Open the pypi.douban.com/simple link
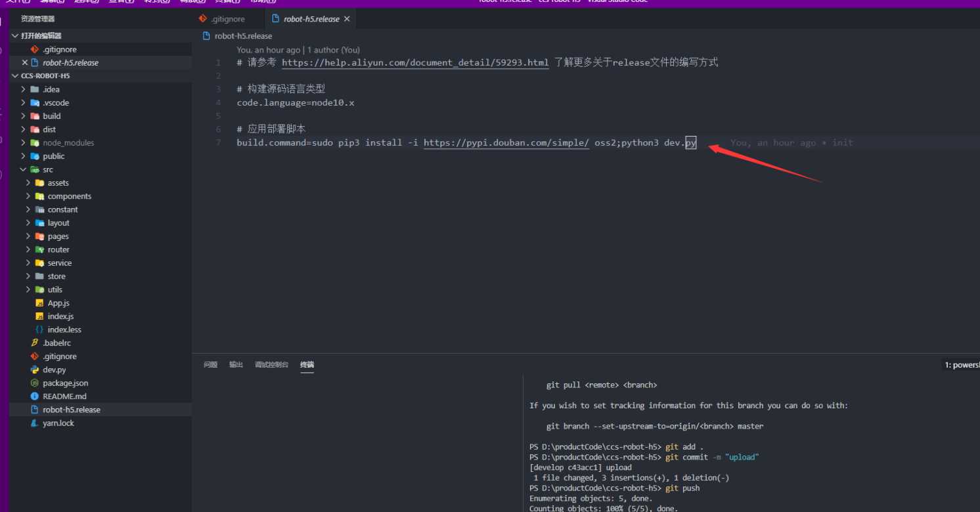This screenshot has height=512, width=980. (x=506, y=143)
